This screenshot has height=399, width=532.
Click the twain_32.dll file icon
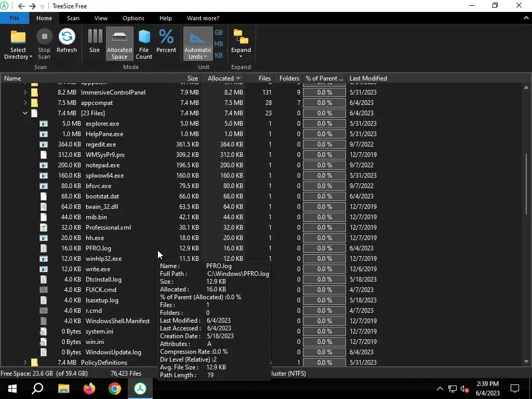(44, 207)
